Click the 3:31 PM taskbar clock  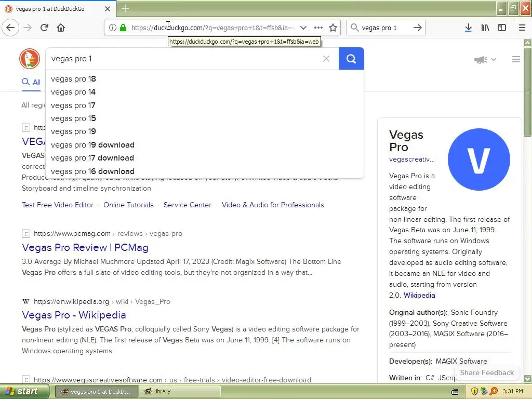click(513, 391)
